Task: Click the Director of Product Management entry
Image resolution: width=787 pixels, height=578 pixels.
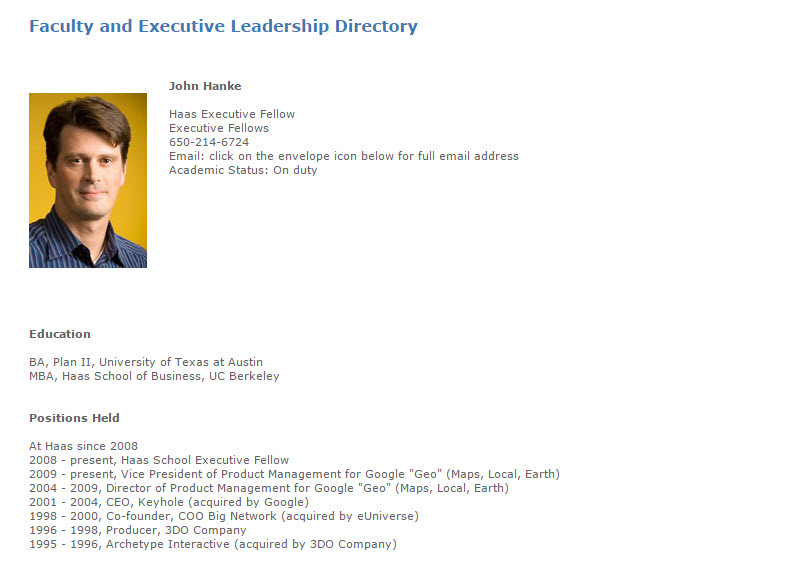Action: pyautogui.click(x=269, y=488)
